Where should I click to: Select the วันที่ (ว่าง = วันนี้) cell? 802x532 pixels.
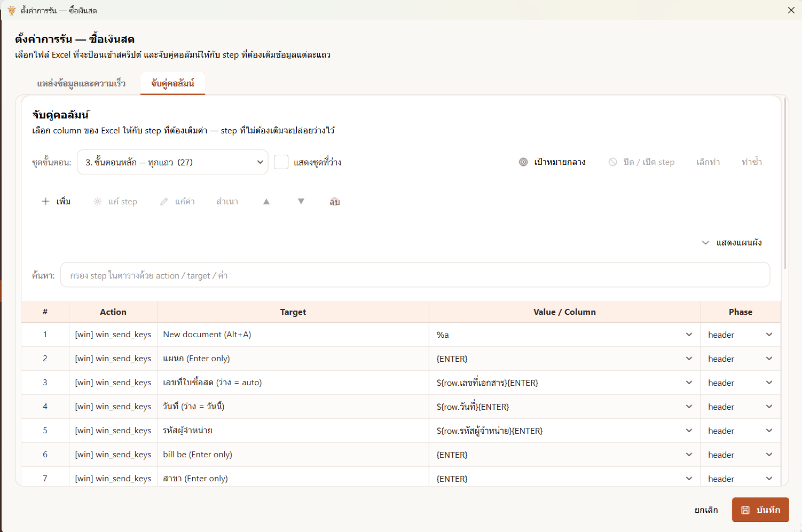[x=293, y=407]
